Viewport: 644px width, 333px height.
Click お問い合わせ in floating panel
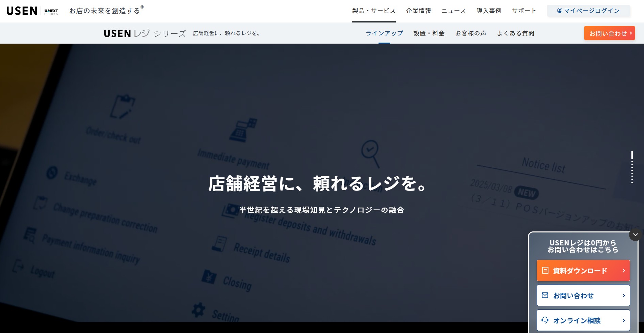click(583, 296)
